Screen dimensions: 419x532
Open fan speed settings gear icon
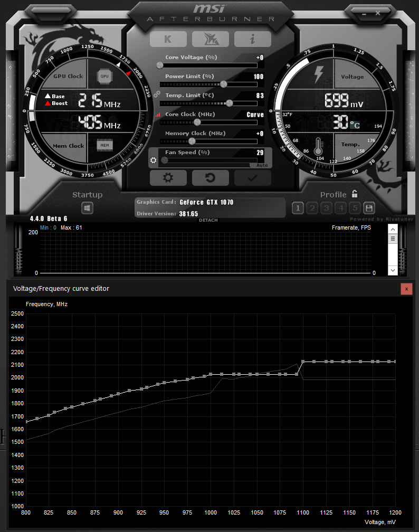(x=154, y=160)
